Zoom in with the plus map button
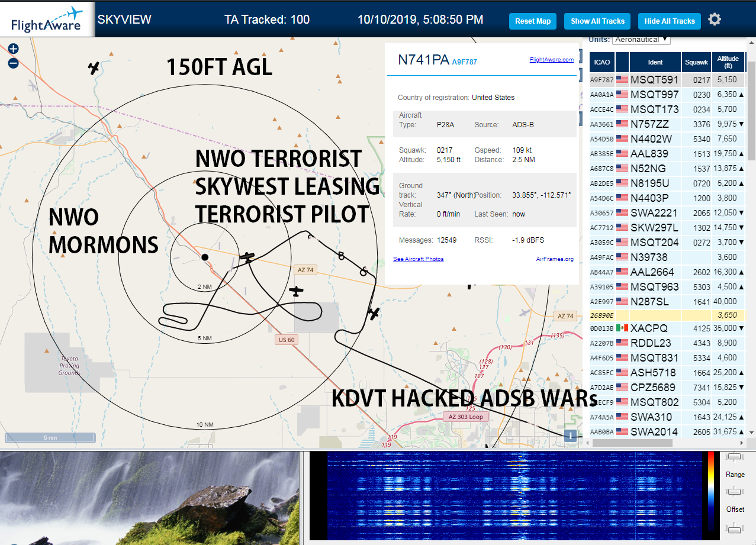Image resolution: width=756 pixels, height=545 pixels. tap(14, 49)
